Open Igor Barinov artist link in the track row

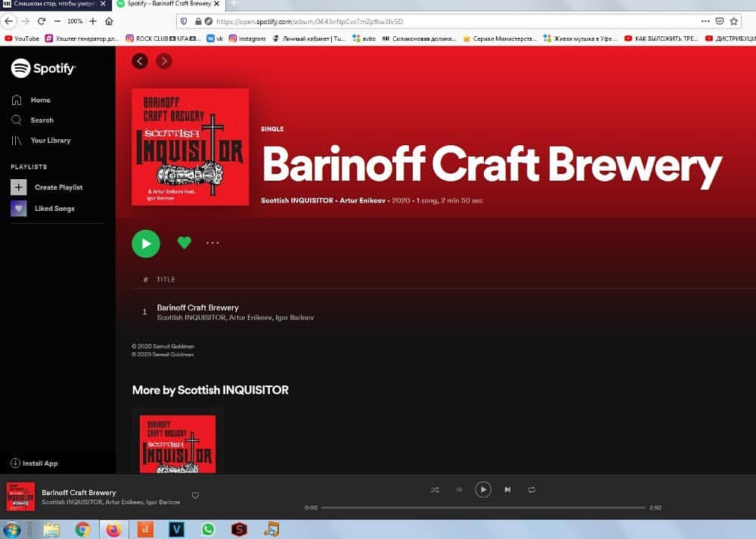click(295, 318)
